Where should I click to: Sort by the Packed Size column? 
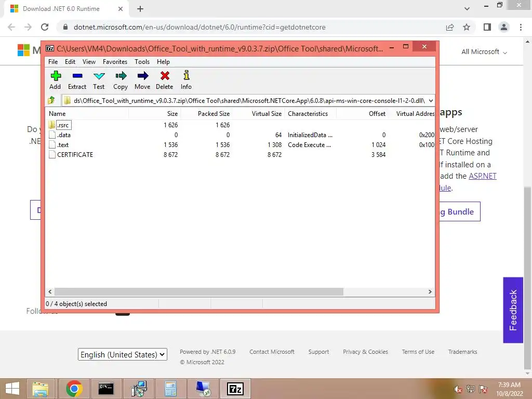point(207,114)
